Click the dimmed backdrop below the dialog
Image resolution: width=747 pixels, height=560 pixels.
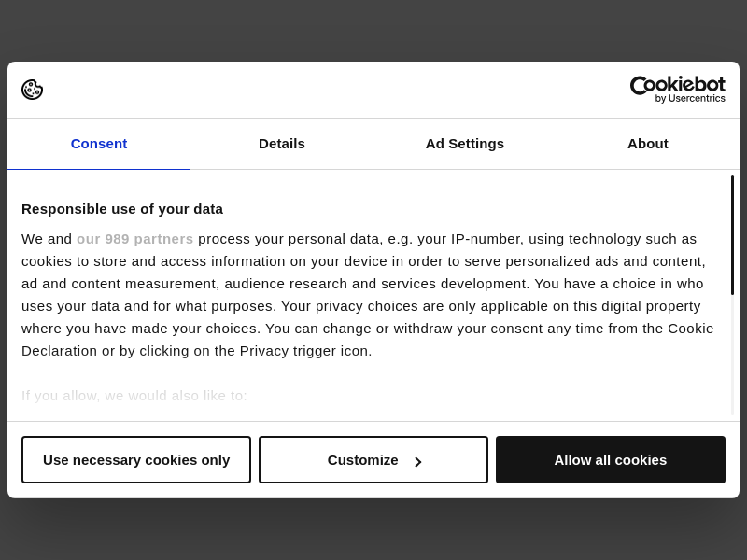[x=373, y=529]
